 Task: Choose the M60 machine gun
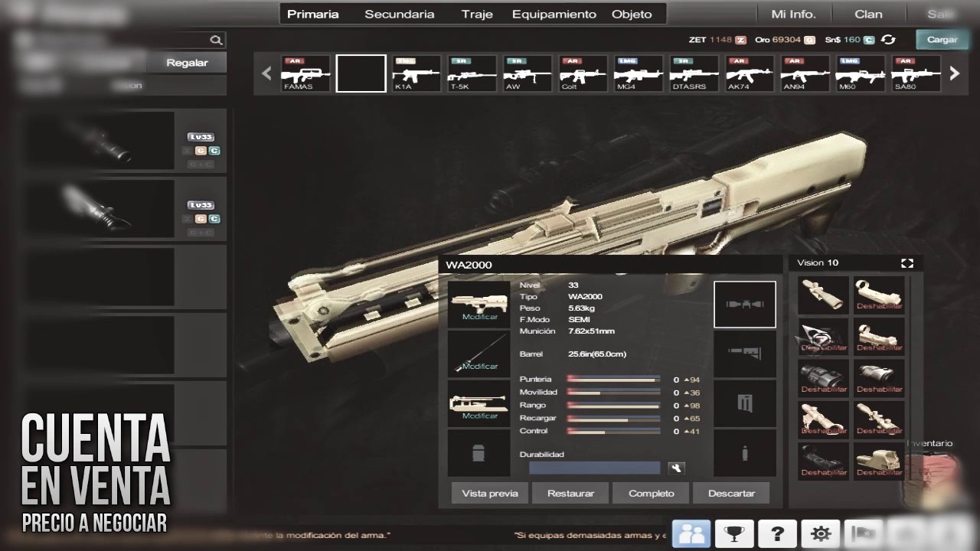click(x=860, y=73)
